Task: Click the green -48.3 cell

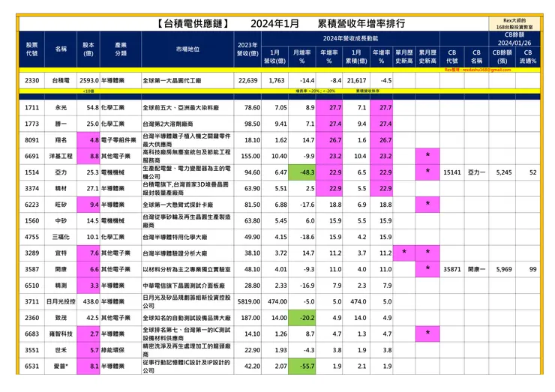Action: (302, 172)
